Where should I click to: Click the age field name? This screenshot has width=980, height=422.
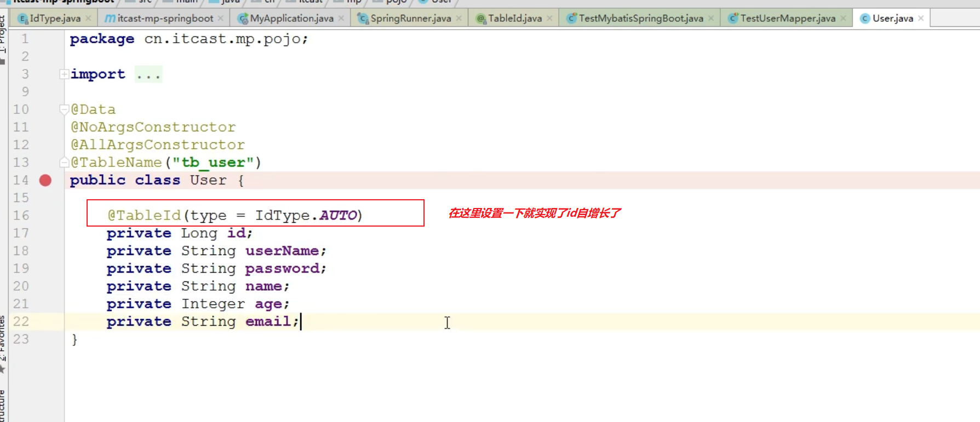268,304
